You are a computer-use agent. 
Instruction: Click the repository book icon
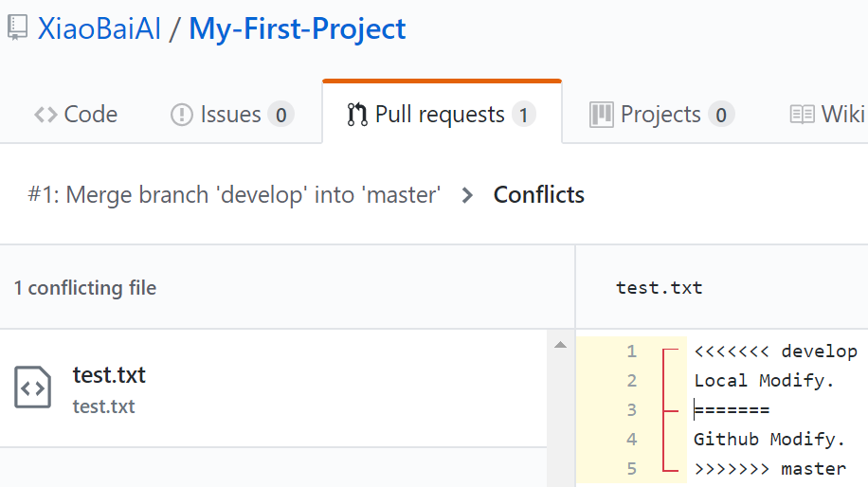[x=17, y=27]
